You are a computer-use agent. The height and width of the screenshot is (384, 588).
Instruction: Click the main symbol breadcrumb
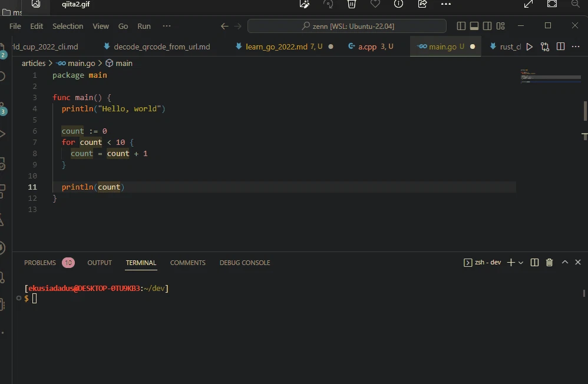(119, 64)
